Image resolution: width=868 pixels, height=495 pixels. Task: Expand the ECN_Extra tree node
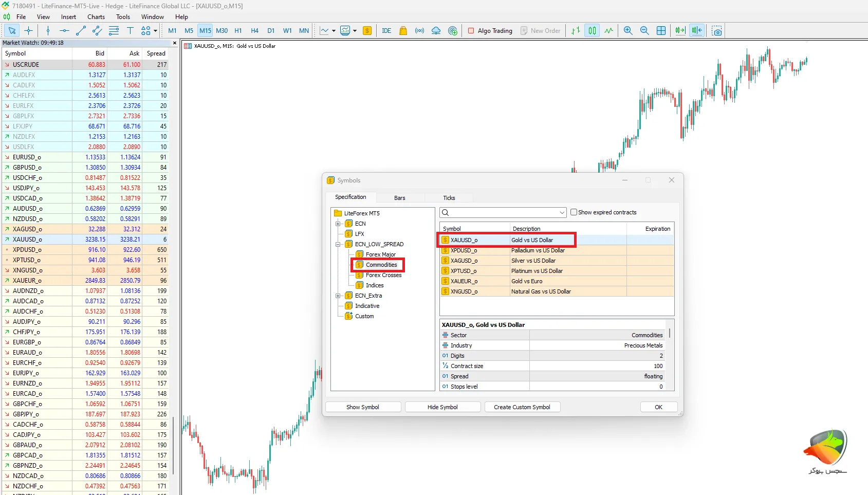point(338,296)
